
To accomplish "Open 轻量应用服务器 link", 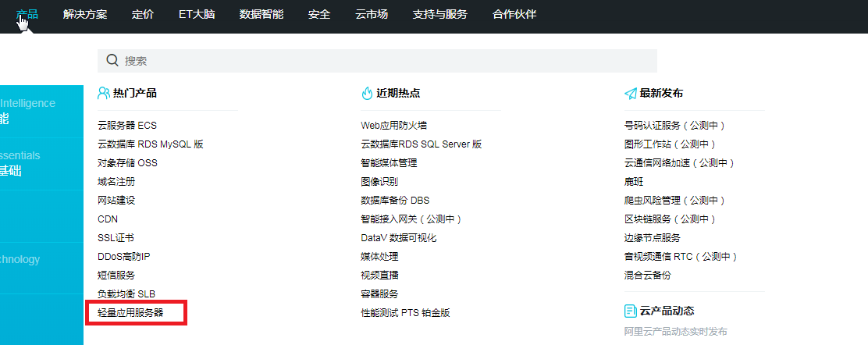I will coord(130,313).
